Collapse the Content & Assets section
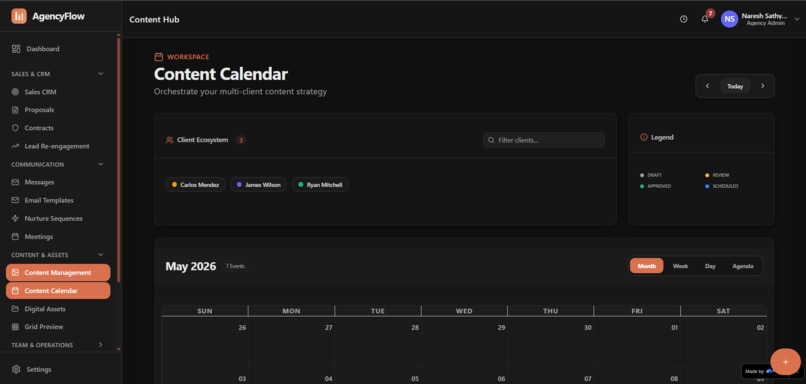806x384 pixels. pos(101,254)
